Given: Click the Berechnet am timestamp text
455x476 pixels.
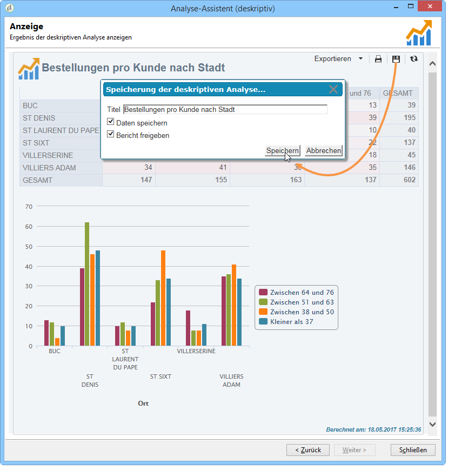Looking at the screenshot, I should click(373, 429).
